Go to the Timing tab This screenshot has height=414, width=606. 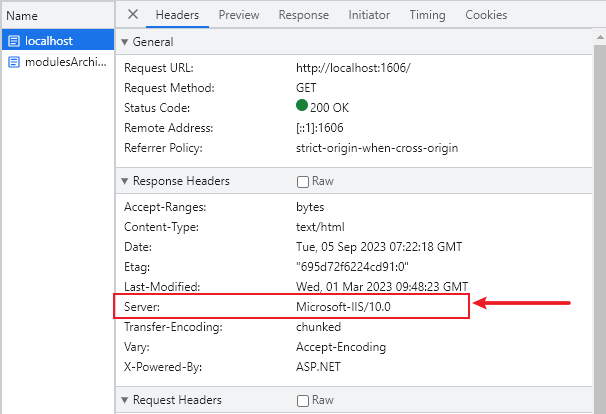pyautogui.click(x=428, y=15)
